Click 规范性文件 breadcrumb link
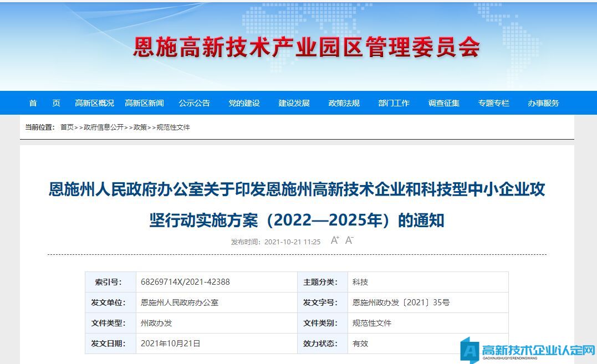 click(x=173, y=127)
